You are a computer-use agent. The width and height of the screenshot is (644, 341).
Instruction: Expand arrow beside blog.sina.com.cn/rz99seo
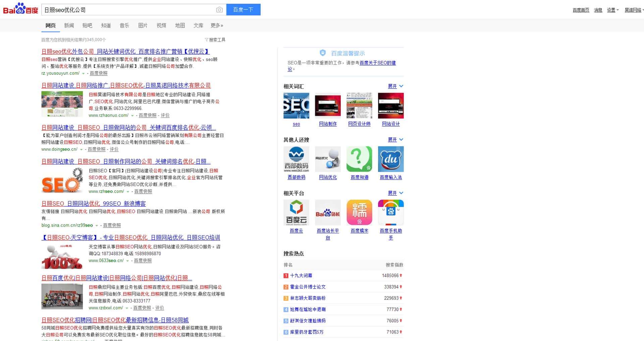97,226
